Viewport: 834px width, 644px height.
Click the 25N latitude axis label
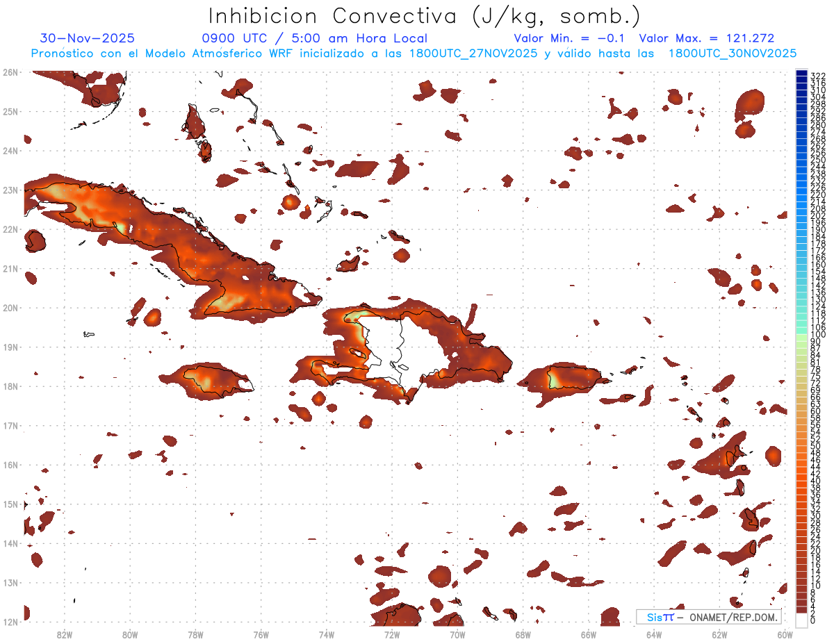coord(10,111)
